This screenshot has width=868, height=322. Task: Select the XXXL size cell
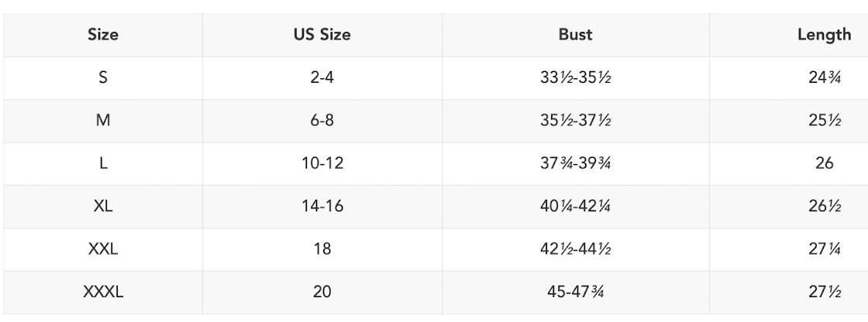click(103, 292)
